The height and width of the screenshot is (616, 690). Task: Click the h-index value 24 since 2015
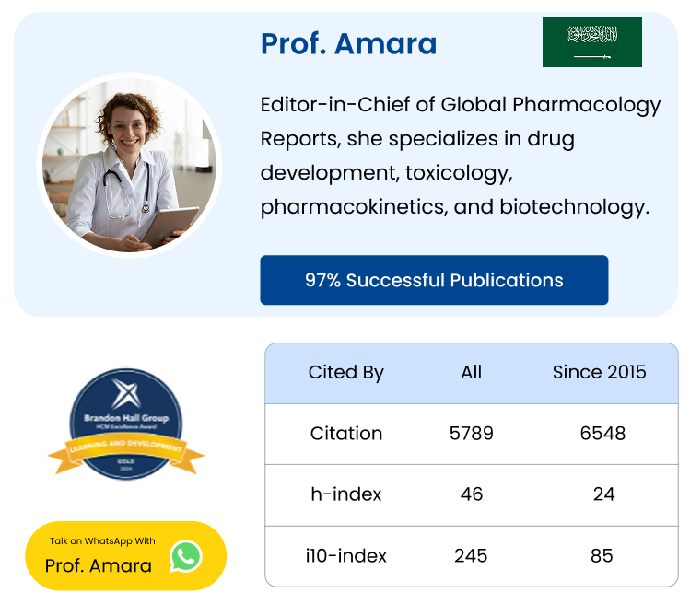[x=603, y=494]
